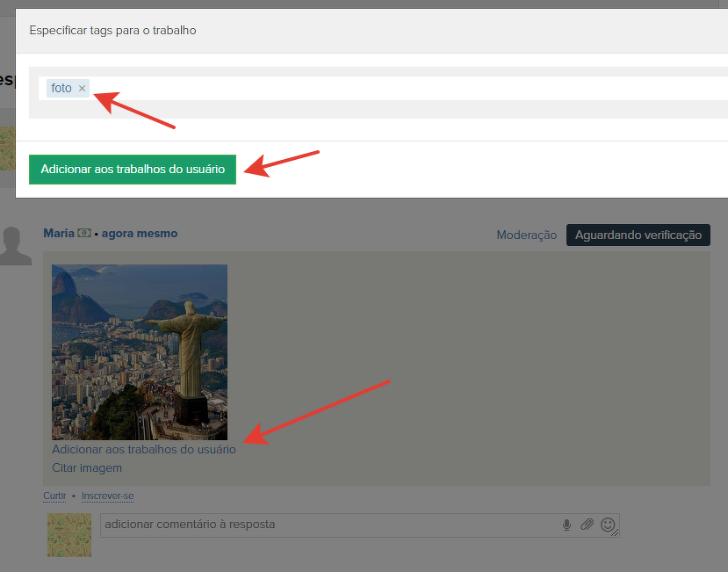Click Maria's gray silhouette avatar

pos(14,245)
